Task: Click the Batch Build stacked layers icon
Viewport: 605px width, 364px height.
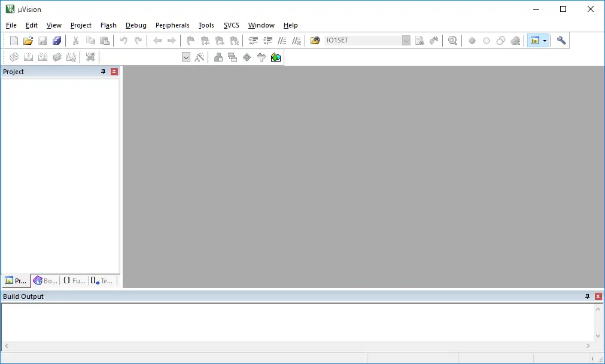Action: coord(57,57)
